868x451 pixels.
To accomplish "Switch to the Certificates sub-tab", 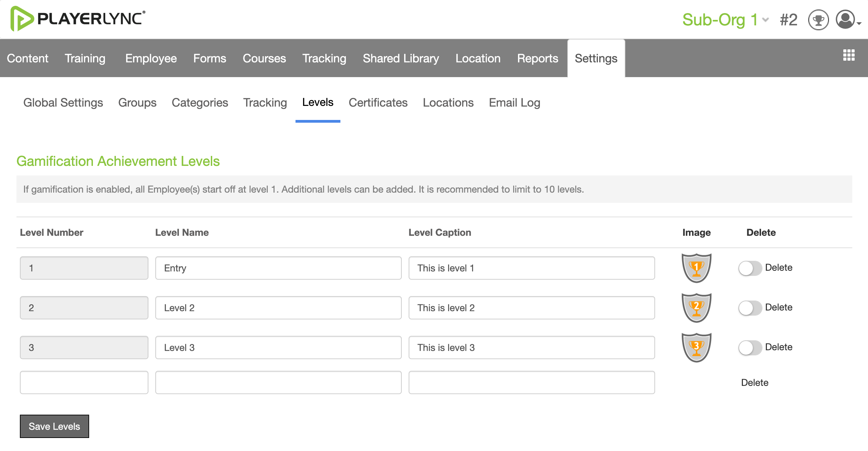I will (x=378, y=102).
